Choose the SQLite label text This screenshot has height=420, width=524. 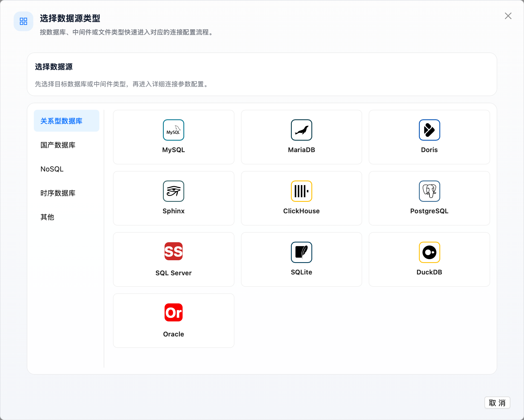[x=302, y=272]
